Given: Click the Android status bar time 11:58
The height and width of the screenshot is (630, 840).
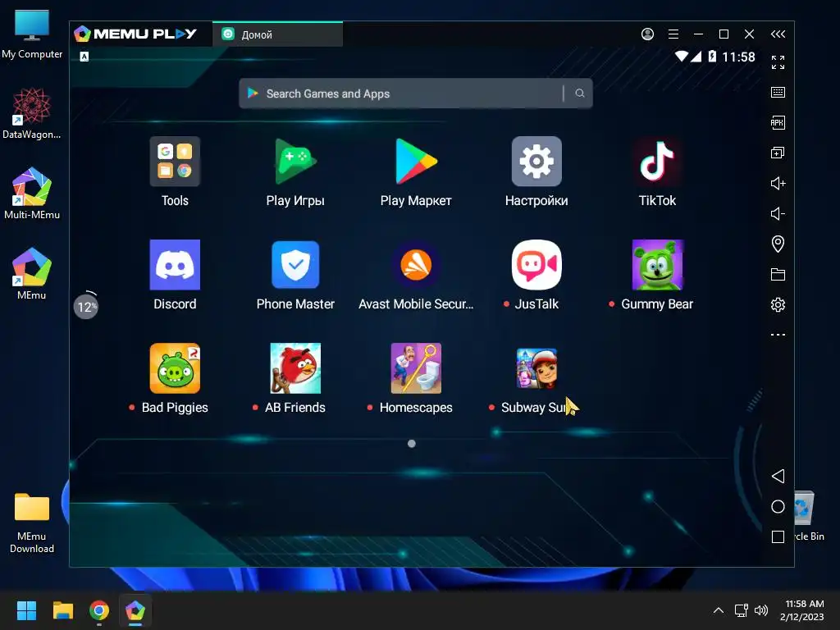Looking at the screenshot, I should [x=738, y=57].
